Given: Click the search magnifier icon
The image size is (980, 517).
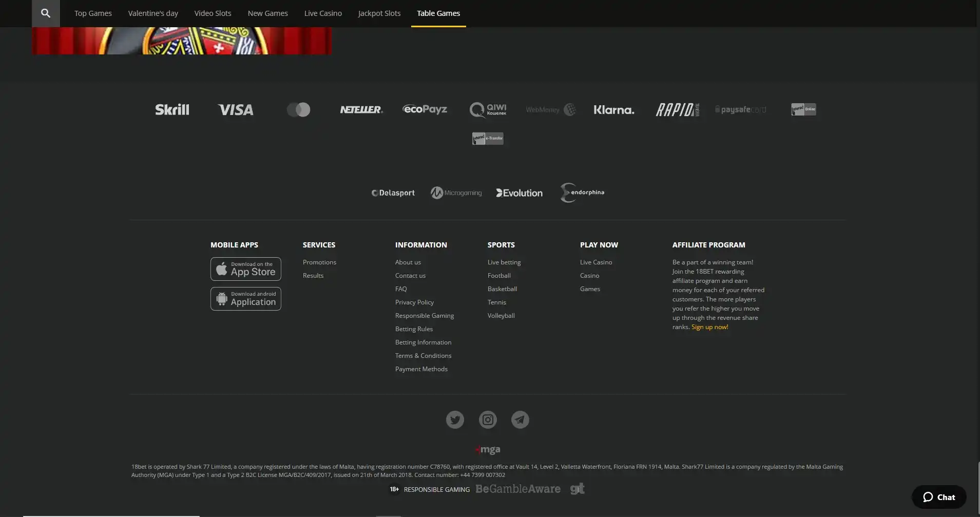Looking at the screenshot, I should tap(46, 13).
